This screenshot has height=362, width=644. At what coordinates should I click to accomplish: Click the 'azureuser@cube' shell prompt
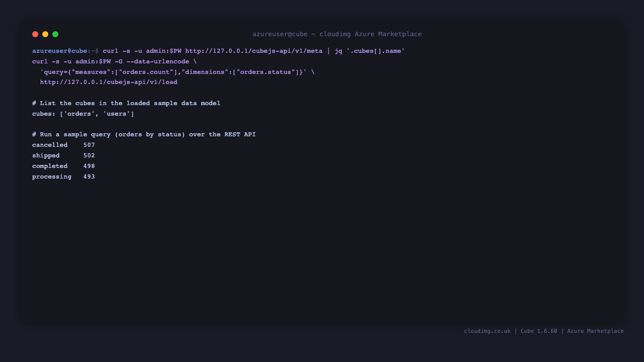tap(60, 51)
